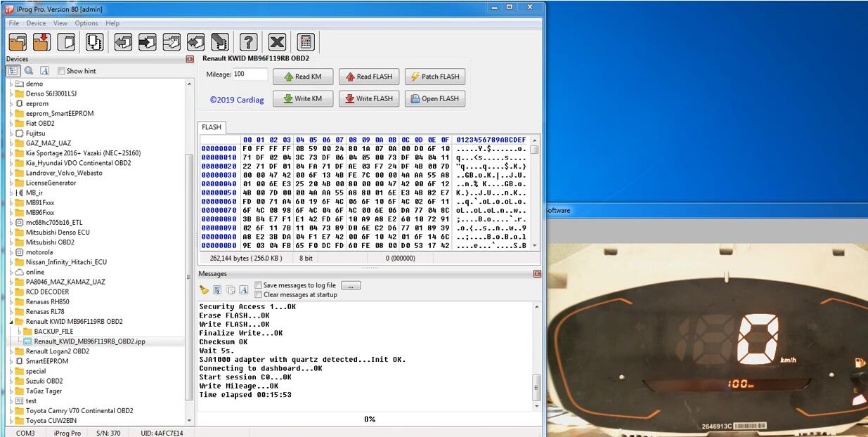Viewport: 868px width, 437px height.
Task: Select the Kia Sportage 2016+ Yazaki item
Action: pyautogui.click(x=83, y=152)
